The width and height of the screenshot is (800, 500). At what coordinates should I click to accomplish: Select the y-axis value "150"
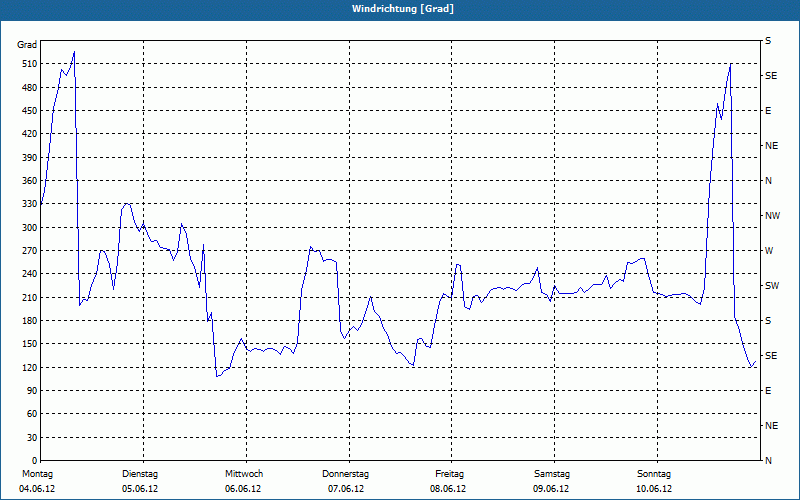[30, 344]
